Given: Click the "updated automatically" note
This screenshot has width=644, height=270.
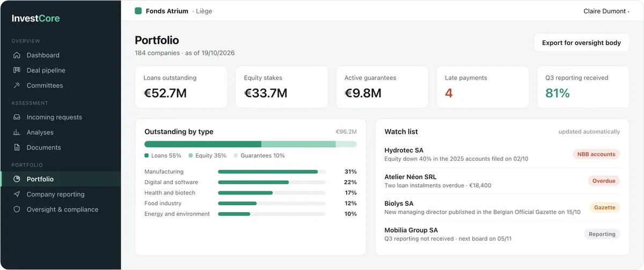Looking at the screenshot, I should coord(589,132).
